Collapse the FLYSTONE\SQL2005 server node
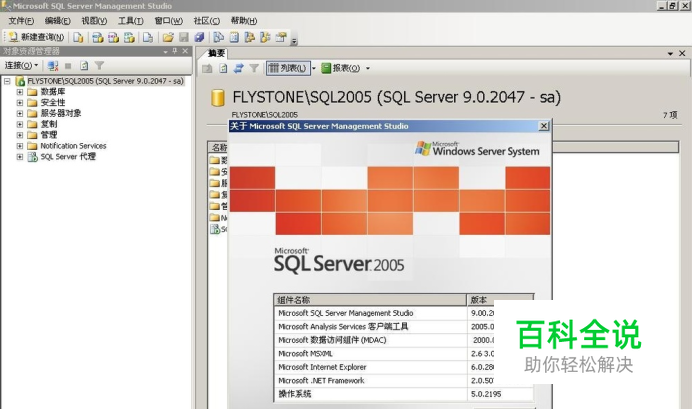692x409 pixels. point(7,81)
